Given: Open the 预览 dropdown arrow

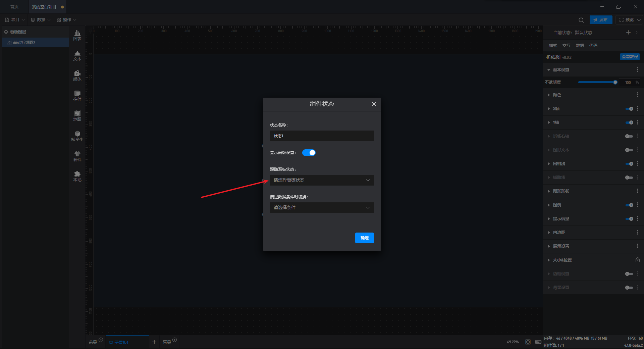Looking at the screenshot, I should 639,20.
